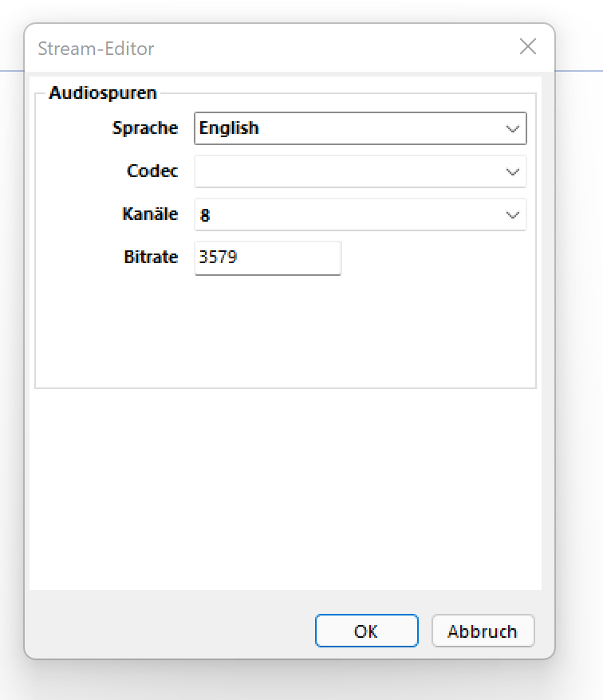This screenshot has width=603, height=700.
Task: Click the chevron arrow of the Kanäle field
Action: click(512, 215)
